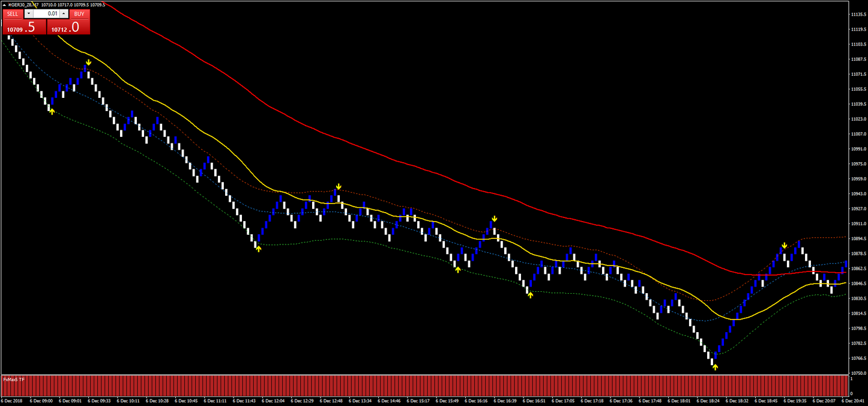Image resolution: width=868 pixels, height=406 pixels.
Task: Select the down-arrow signal near 19:35
Action: pyautogui.click(x=784, y=244)
